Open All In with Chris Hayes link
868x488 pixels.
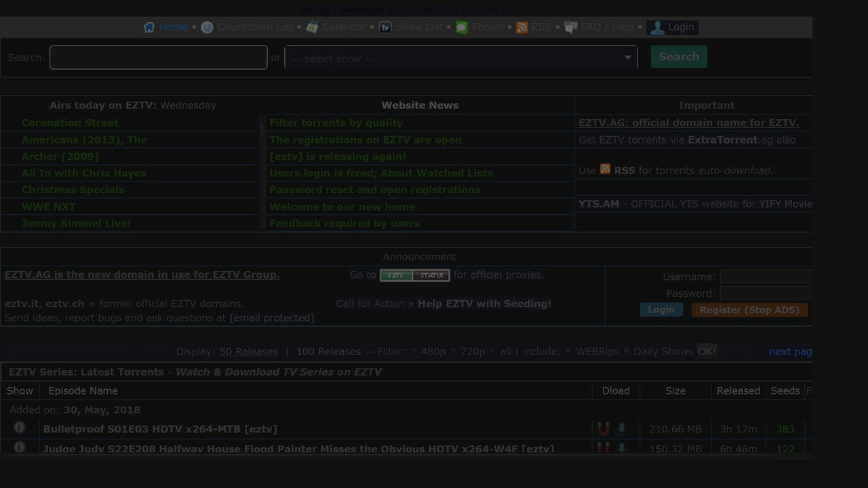pos(84,173)
